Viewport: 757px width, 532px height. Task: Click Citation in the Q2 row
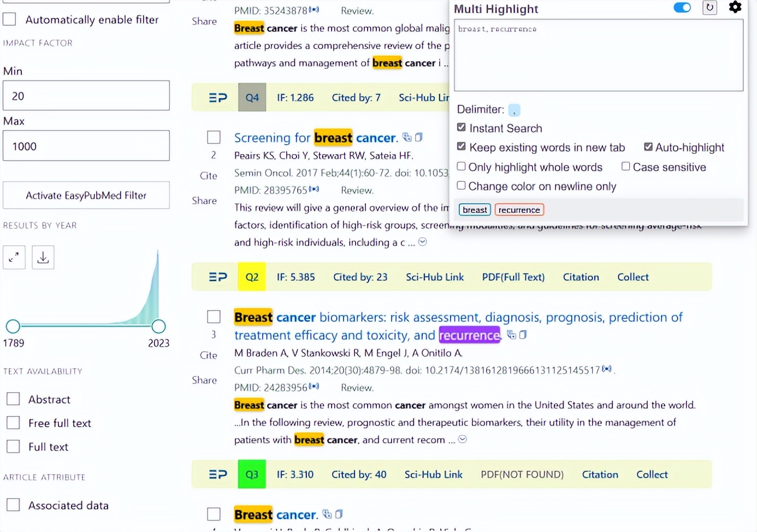point(581,277)
